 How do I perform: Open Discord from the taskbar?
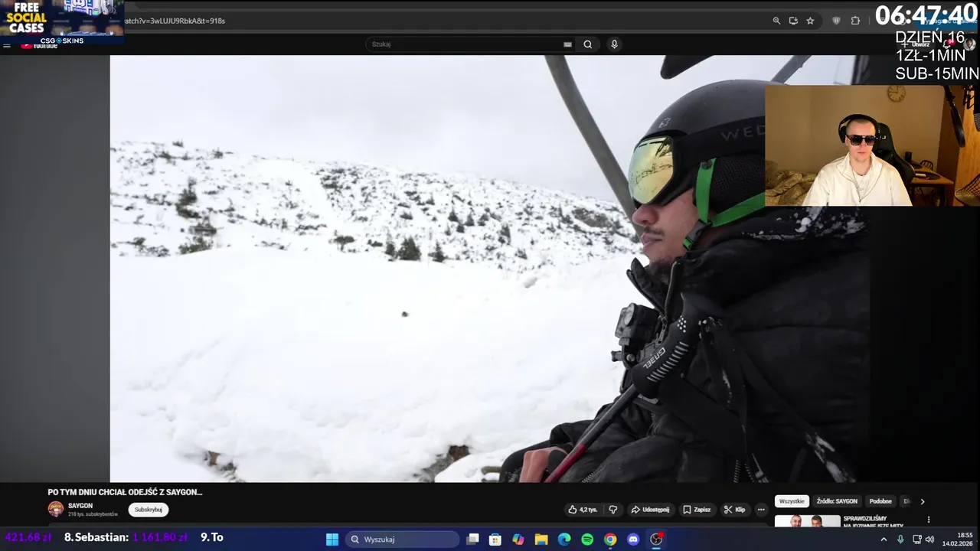pos(633,540)
